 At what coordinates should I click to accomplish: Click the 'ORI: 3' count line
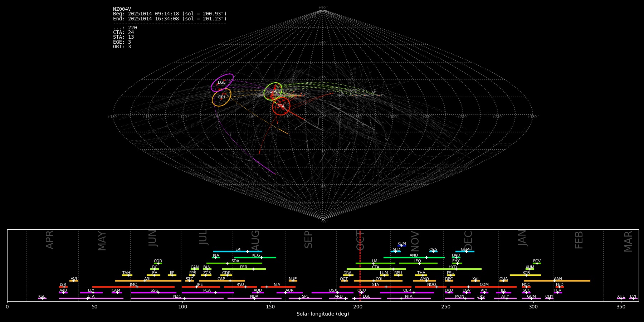[122, 47]
